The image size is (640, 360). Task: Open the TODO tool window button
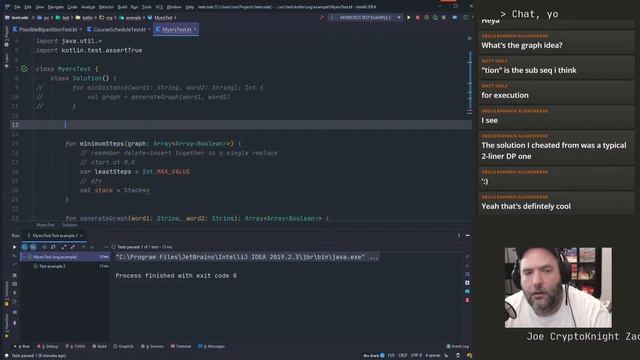pyautogui.click(x=76, y=346)
